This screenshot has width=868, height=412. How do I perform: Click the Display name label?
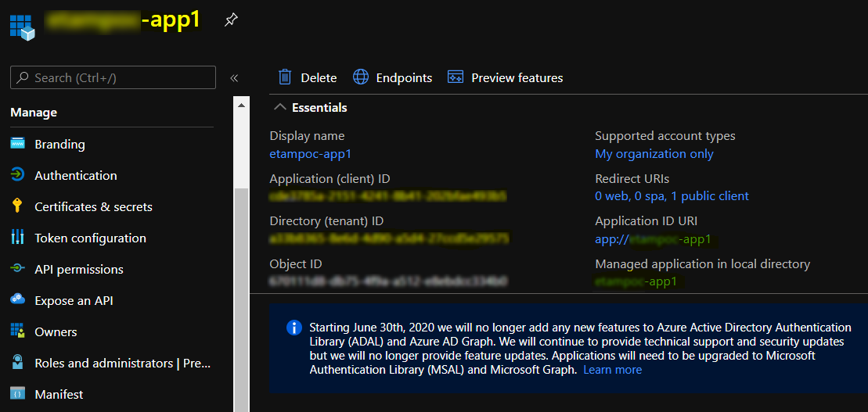click(307, 135)
